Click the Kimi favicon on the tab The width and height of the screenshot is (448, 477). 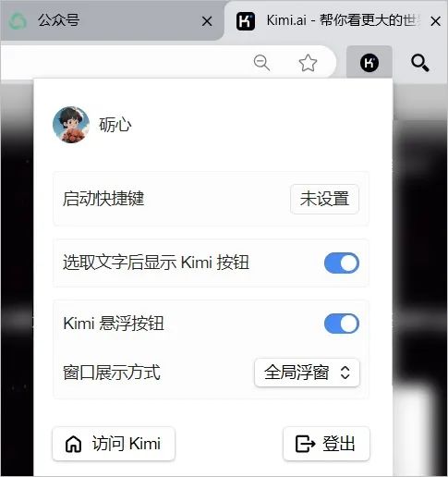[x=246, y=21]
